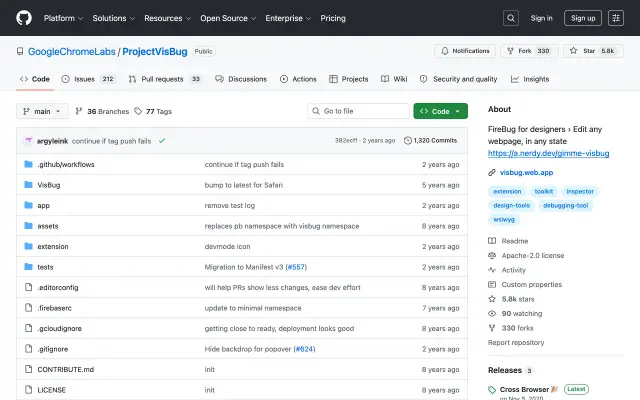The width and height of the screenshot is (640, 400).
Task: Click the Activity pulse icon
Action: pos(492,270)
